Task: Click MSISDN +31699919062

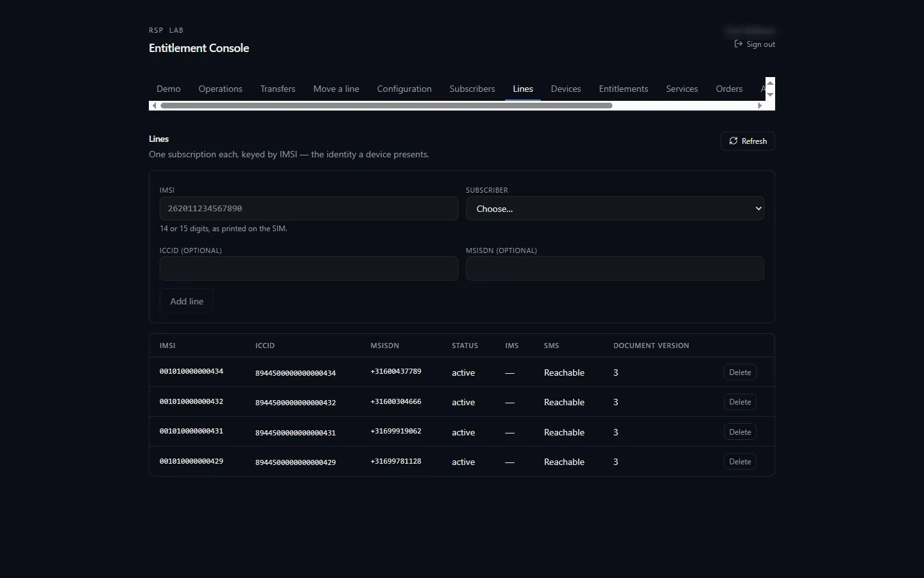Action: pyautogui.click(x=396, y=431)
